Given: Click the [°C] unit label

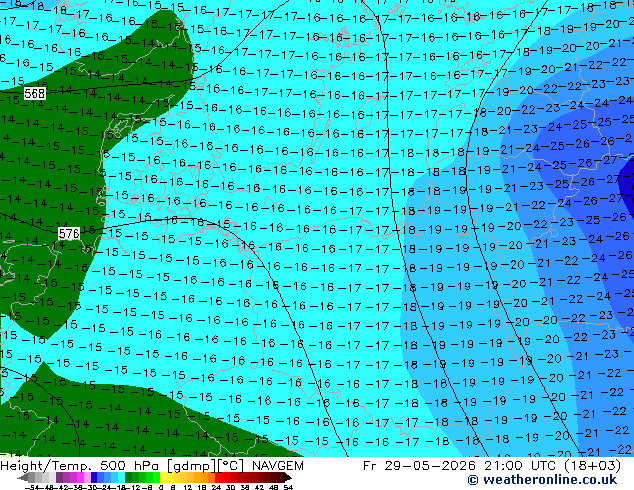Looking at the screenshot, I should (231, 466).
